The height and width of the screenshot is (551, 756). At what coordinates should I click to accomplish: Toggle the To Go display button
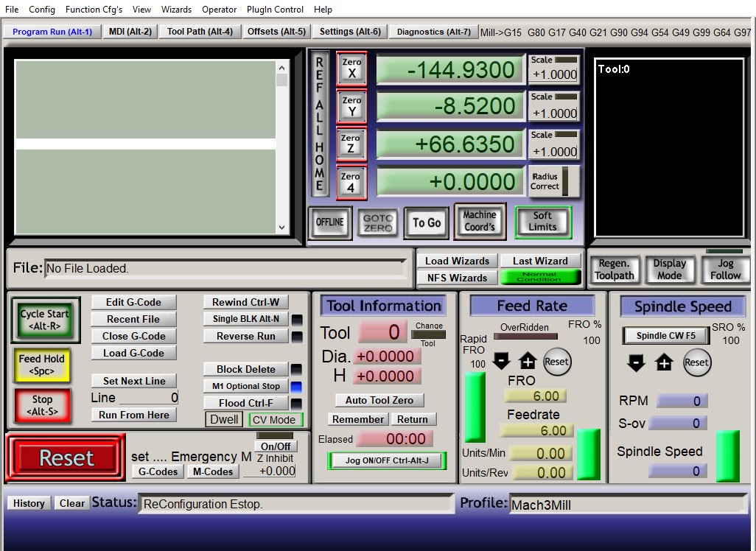coord(427,222)
